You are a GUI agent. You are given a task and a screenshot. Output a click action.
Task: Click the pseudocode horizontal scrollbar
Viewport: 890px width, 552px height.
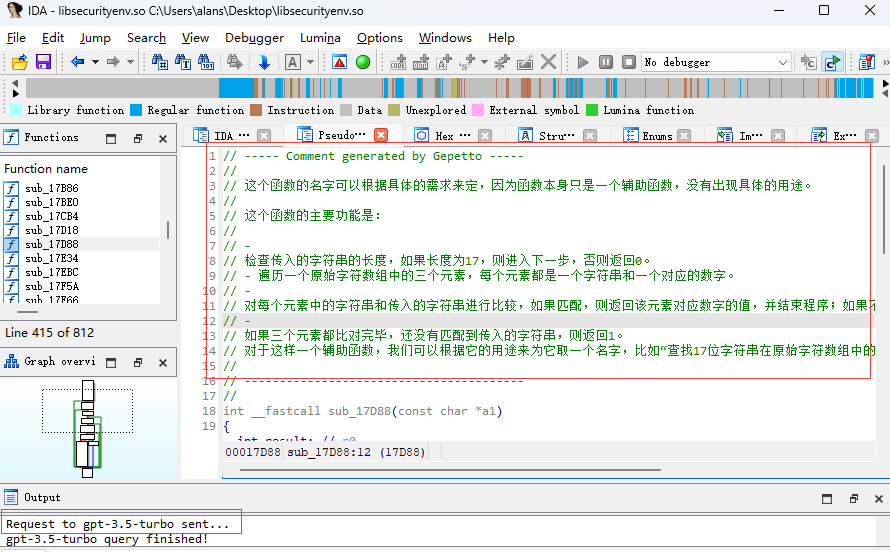coord(450,470)
